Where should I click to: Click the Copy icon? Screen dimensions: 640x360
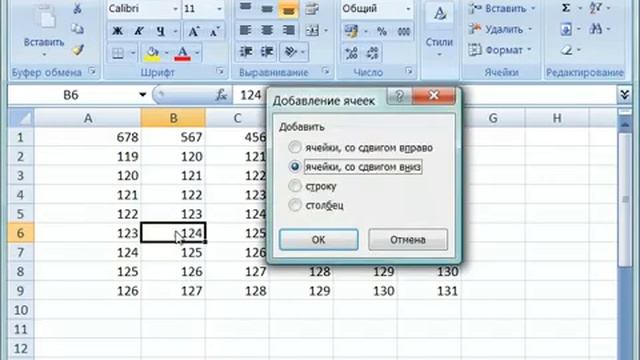77,29
